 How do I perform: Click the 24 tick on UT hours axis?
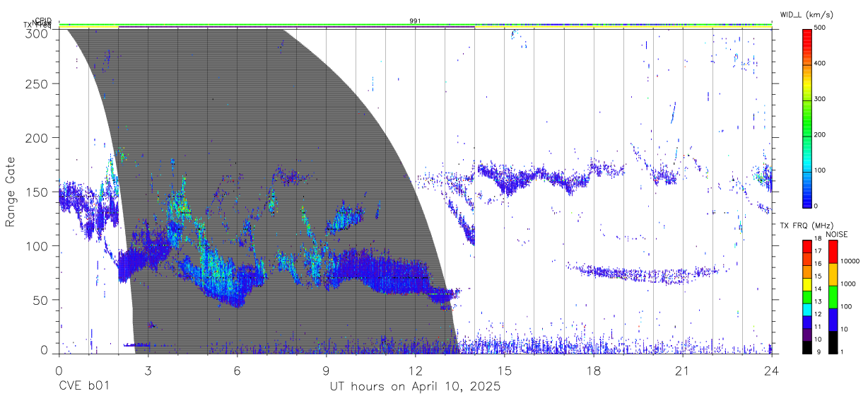(x=772, y=371)
